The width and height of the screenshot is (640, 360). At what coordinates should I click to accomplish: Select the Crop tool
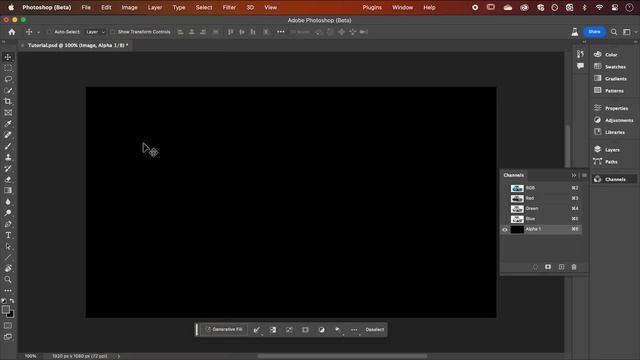(8, 101)
